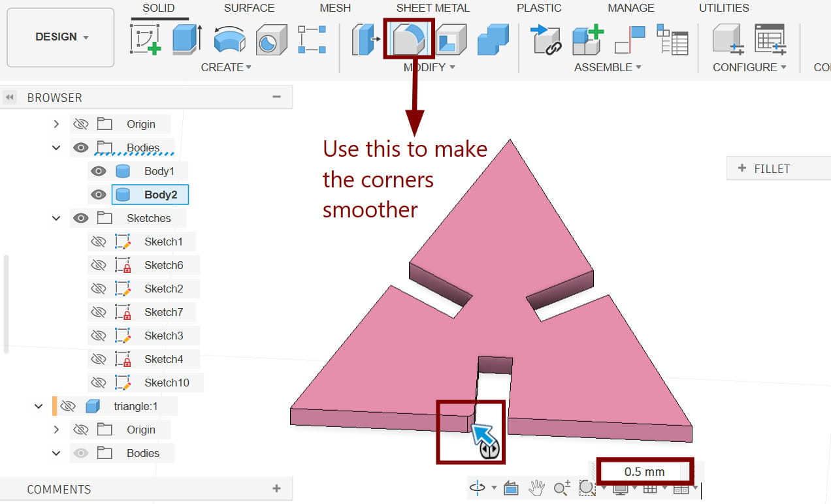
Task: Show Sketch10 using its eye icon
Action: pos(98,383)
